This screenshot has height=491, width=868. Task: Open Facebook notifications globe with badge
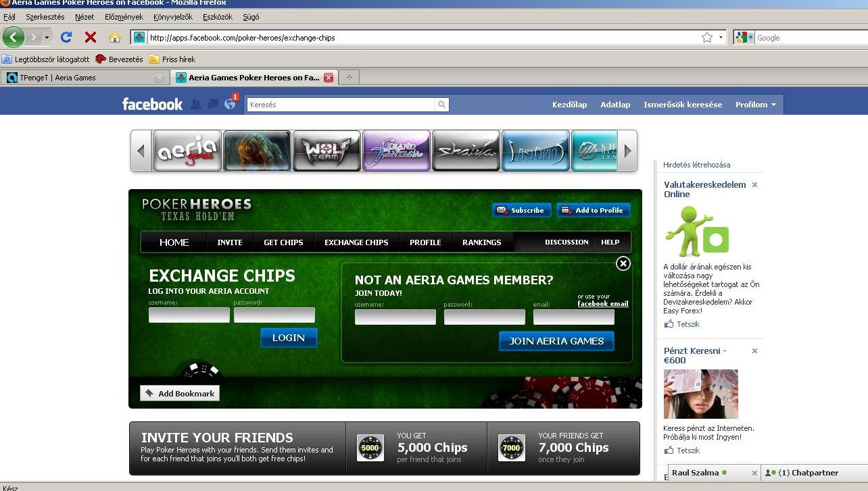coord(231,103)
